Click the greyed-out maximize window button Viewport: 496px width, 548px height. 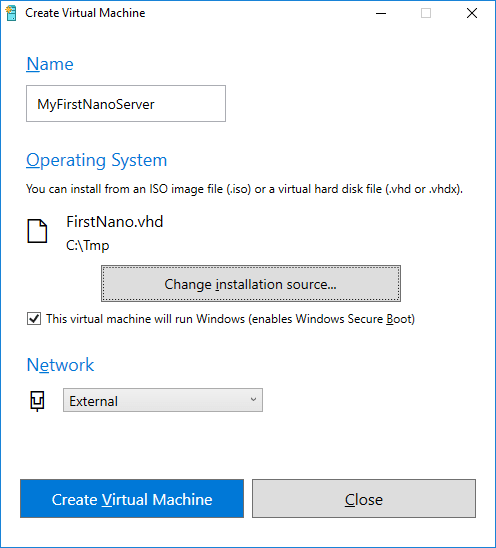point(426,13)
